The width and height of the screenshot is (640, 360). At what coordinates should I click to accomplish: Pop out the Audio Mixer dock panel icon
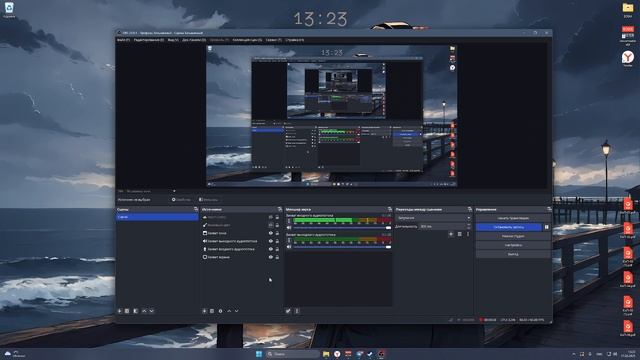pyautogui.click(x=390, y=209)
